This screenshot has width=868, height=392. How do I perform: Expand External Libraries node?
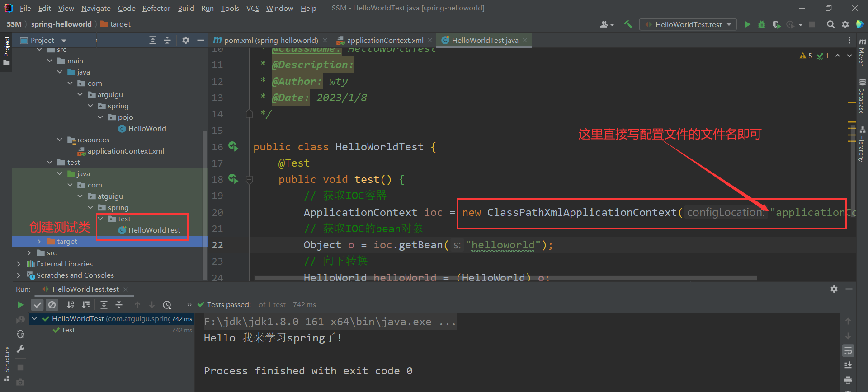point(19,264)
